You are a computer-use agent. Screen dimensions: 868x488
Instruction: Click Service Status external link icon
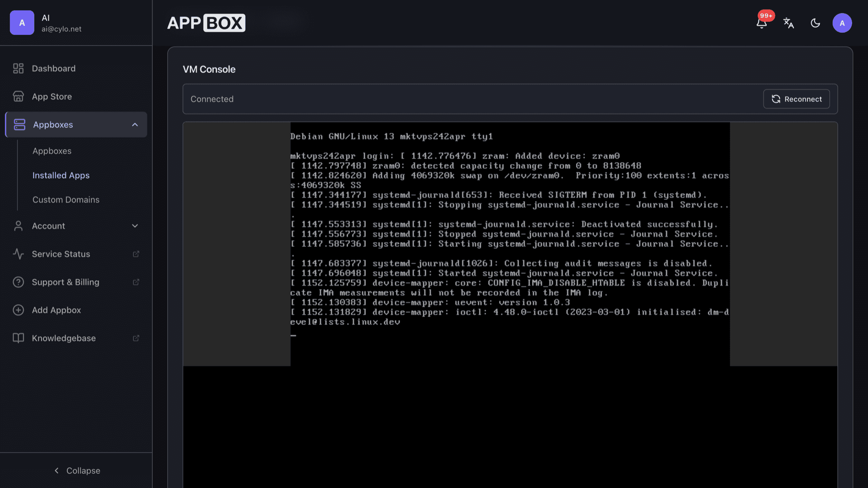click(136, 254)
